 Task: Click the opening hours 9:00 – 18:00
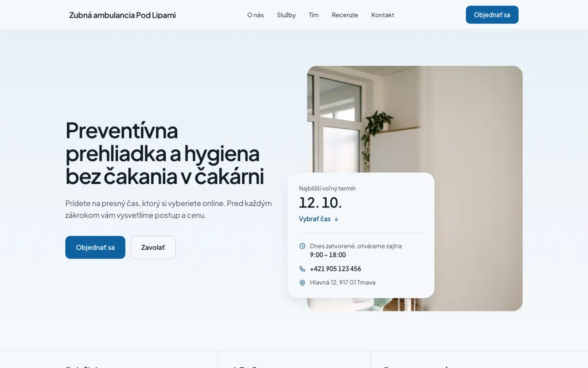click(328, 255)
